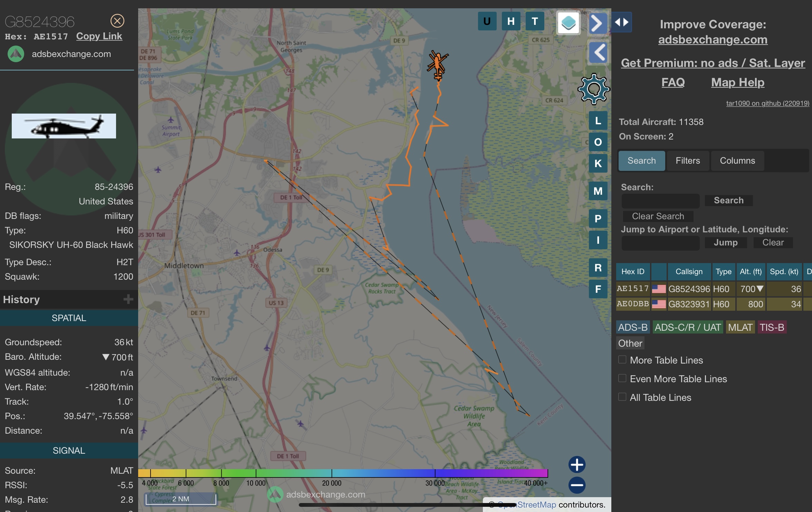Open adsbexchange.com Improve Coverage link
Image resolution: width=812 pixels, height=512 pixels.
[713, 40]
